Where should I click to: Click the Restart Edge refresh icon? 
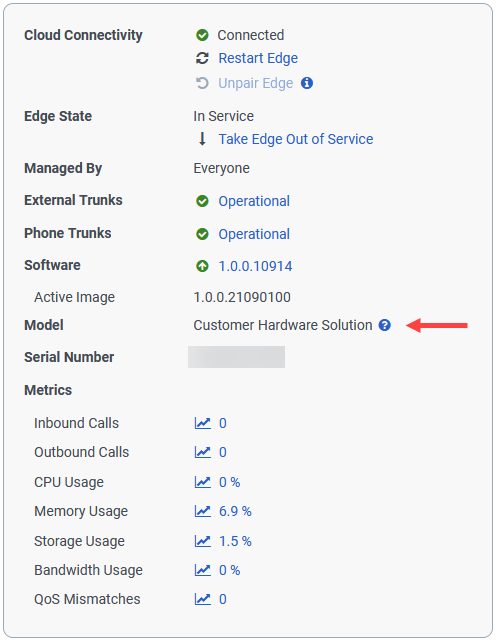click(x=202, y=58)
